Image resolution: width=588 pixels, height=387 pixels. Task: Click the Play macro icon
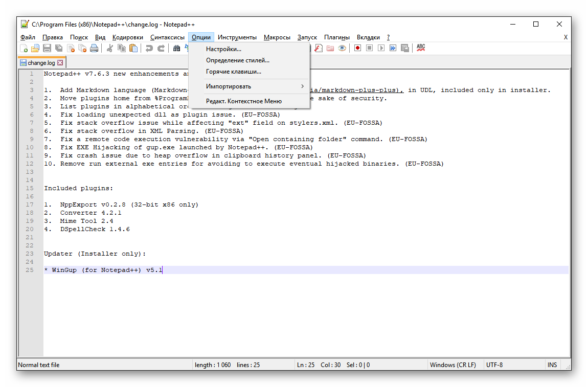click(x=381, y=48)
